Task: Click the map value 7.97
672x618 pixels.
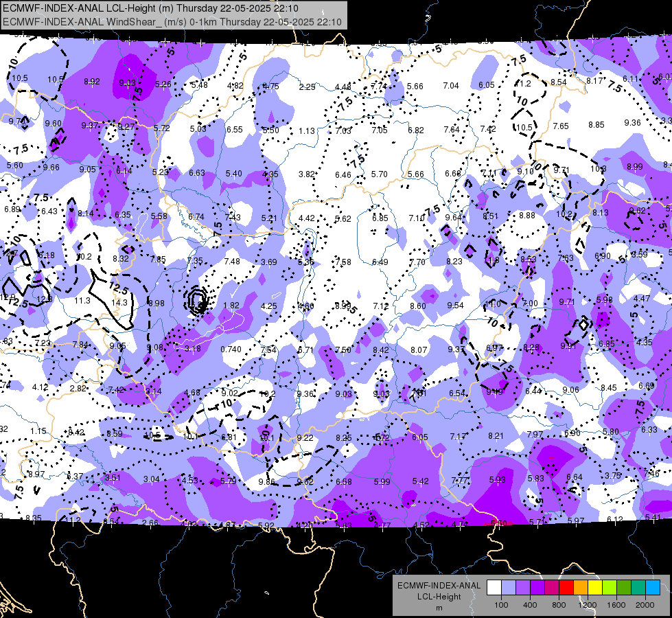Action: (x=535, y=435)
